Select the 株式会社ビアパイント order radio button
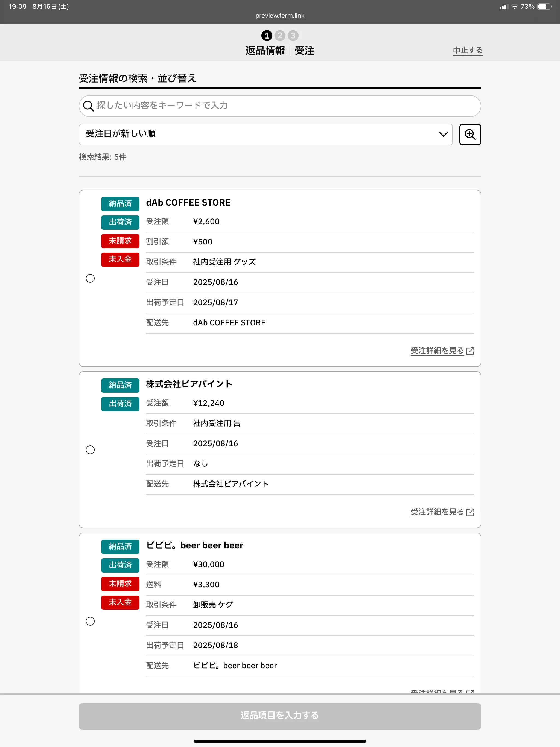This screenshot has width=560, height=747. click(x=90, y=450)
